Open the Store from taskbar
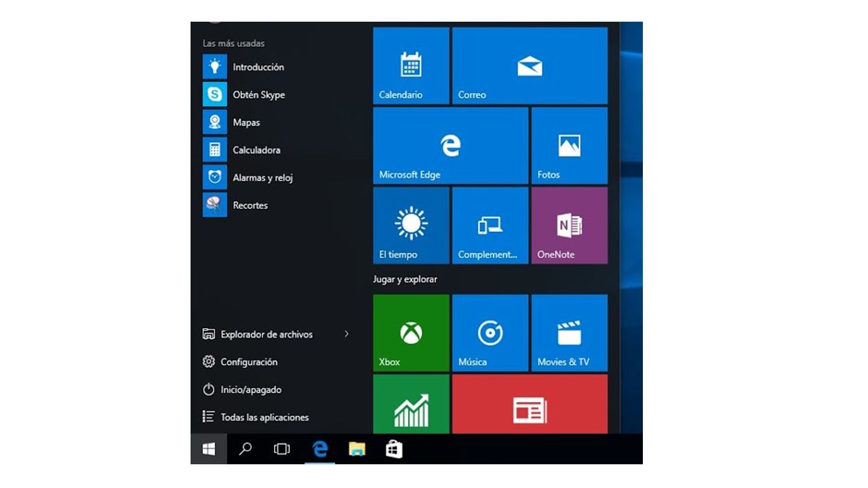 tap(394, 449)
